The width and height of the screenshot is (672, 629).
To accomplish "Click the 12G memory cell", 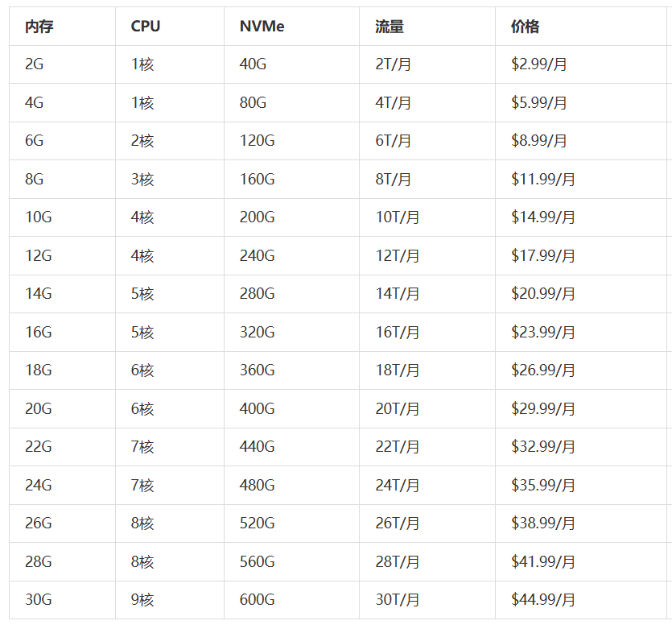I will point(39,256).
